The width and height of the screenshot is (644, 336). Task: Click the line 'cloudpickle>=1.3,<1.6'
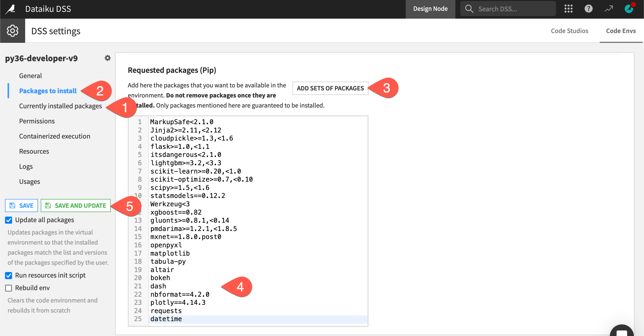(191, 138)
